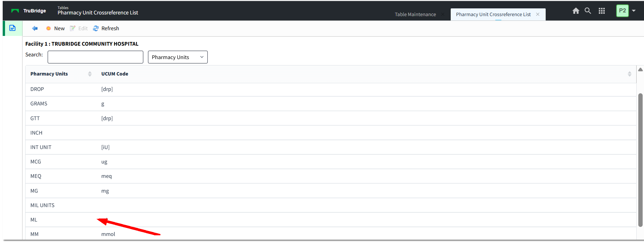This screenshot has height=242, width=644.
Task: Select the GTT row
Action: pos(331,118)
